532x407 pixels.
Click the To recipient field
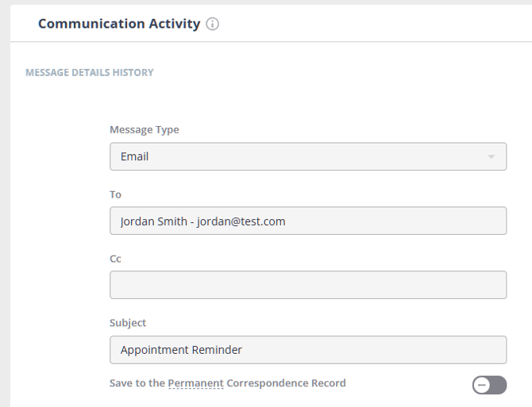pyautogui.click(x=307, y=221)
